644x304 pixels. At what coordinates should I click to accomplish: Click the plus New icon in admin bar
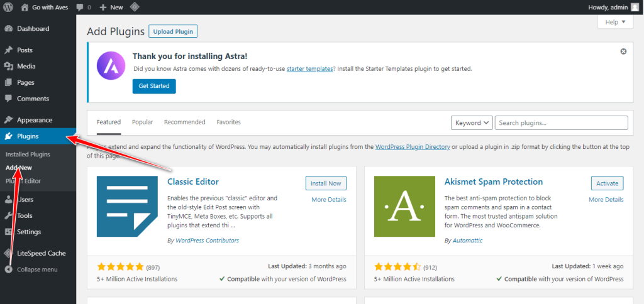(x=103, y=8)
